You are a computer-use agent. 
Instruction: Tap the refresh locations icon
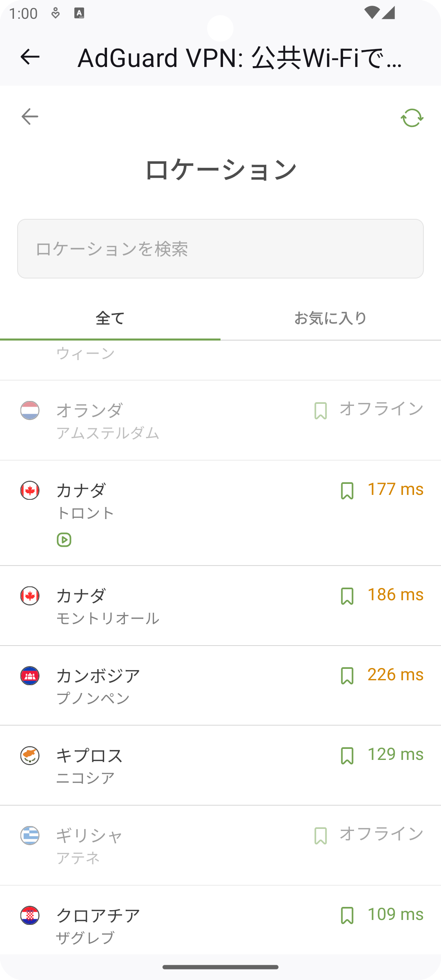[412, 118]
